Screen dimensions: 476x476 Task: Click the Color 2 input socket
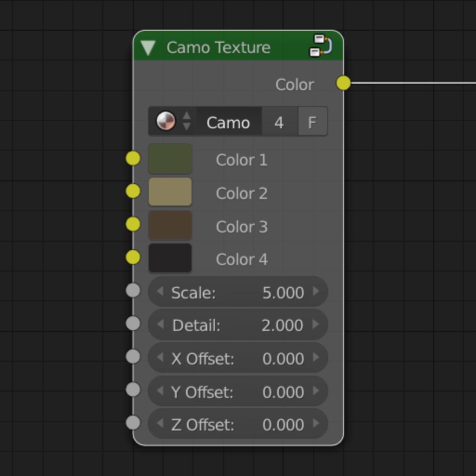point(133,191)
